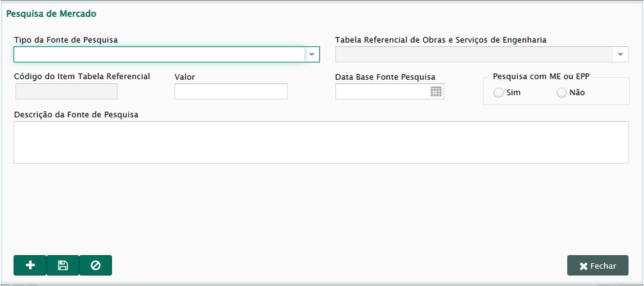
Task: Click inside the Tabela Referencial combo field
Action: click(x=481, y=54)
